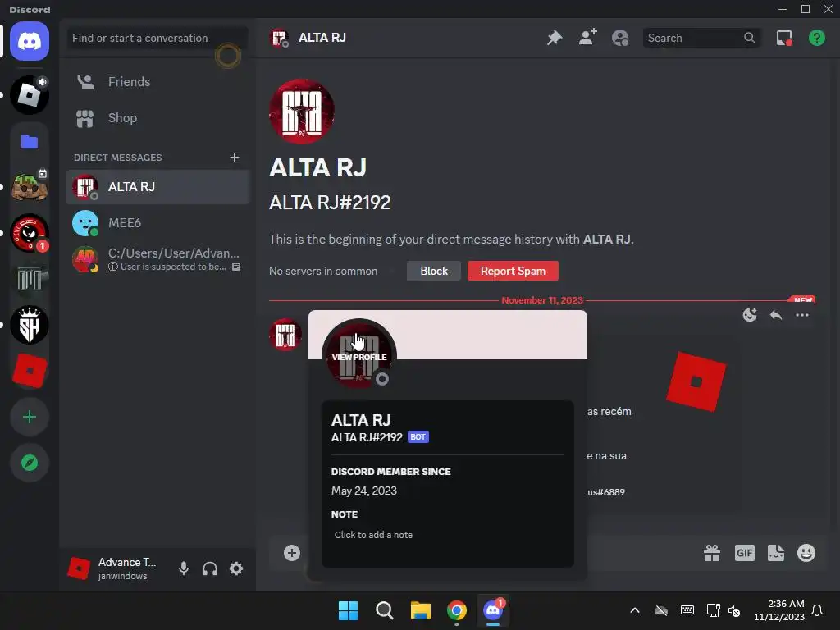
Task: Open the sticker picker
Action: click(776, 553)
